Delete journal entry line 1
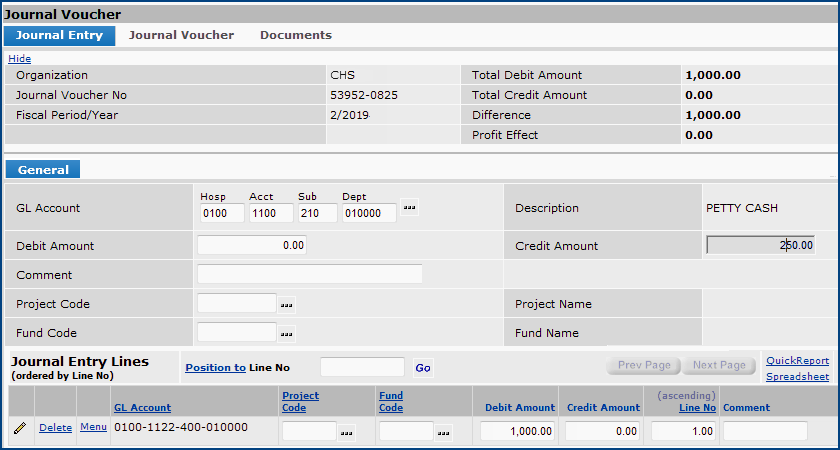The width and height of the screenshot is (840, 450). point(55,428)
